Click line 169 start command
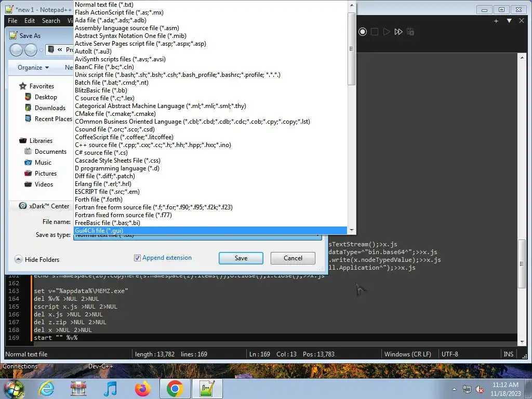Viewport: 532px width, 399px height. (x=56, y=338)
